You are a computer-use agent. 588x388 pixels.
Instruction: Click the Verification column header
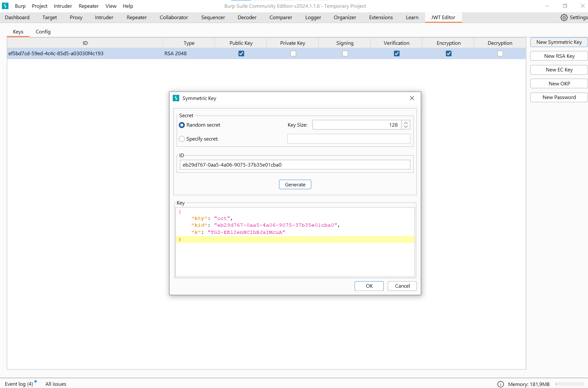(x=396, y=43)
